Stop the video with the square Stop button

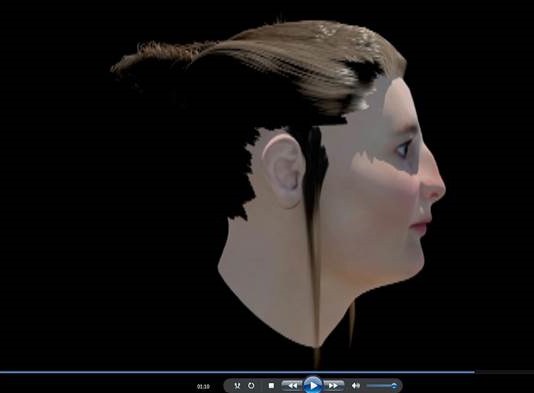pyautogui.click(x=271, y=386)
